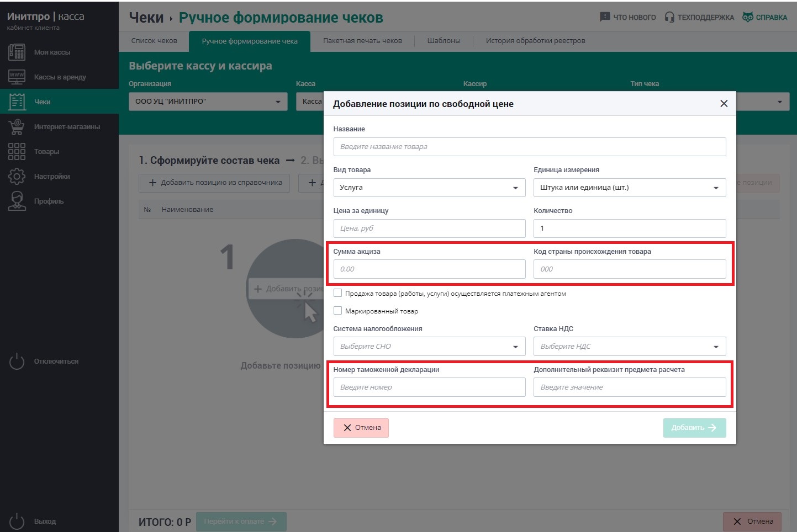Open the Ставка НДС dropdown
This screenshot has height=532, width=797.
coord(629,347)
